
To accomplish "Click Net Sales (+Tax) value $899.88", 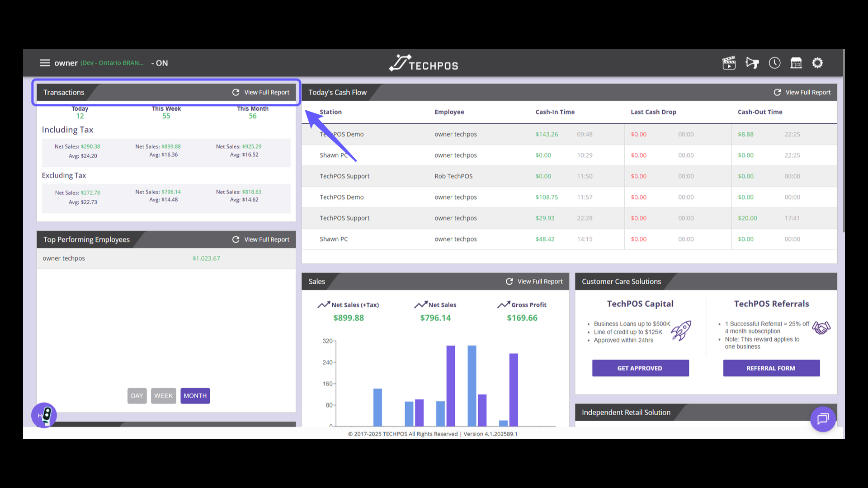I will click(349, 318).
